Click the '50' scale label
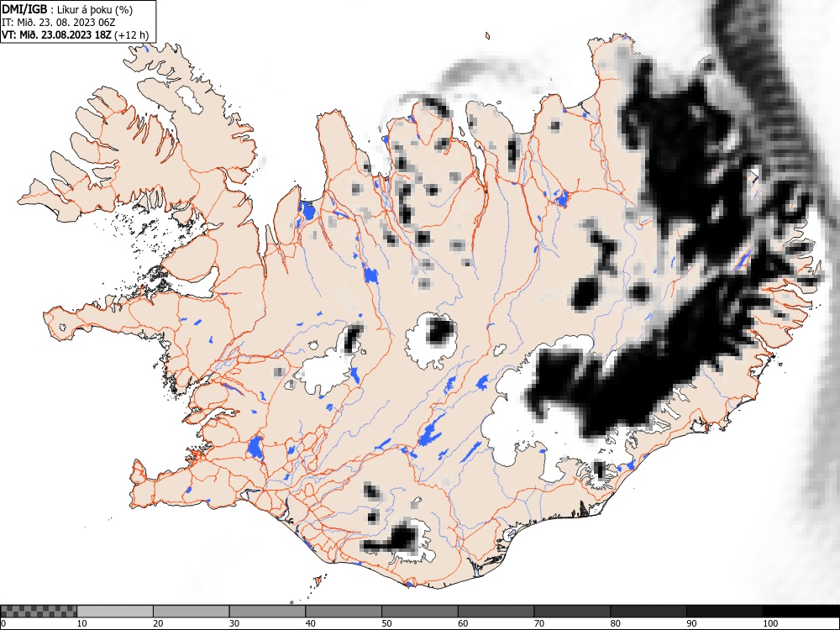Image resolution: width=840 pixels, height=630 pixels. pos(386,623)
